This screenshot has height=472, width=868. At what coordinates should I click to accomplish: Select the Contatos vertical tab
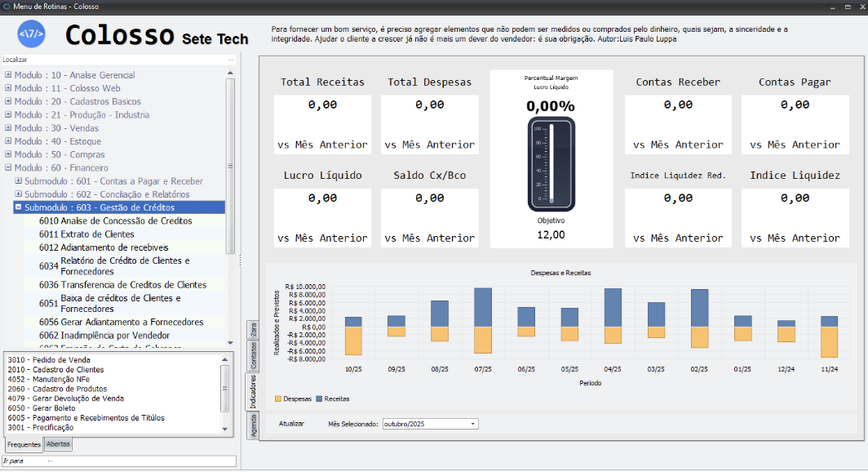click(x=254, y=356)
